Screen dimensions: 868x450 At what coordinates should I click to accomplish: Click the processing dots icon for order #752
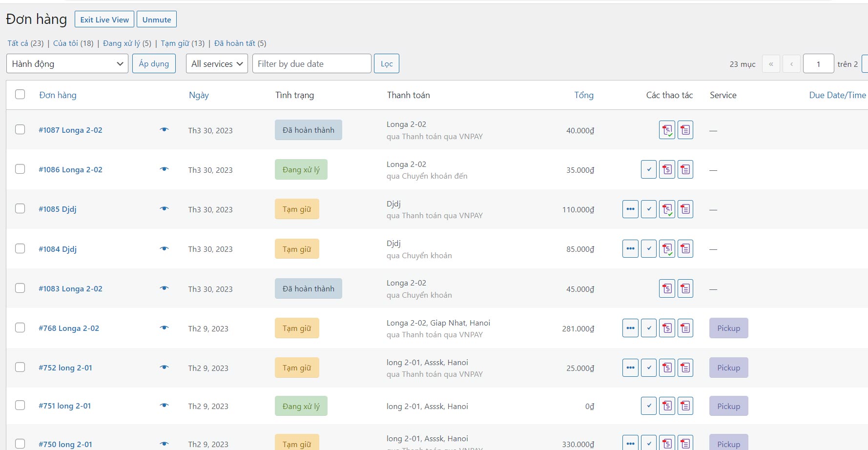click(630, 368)
